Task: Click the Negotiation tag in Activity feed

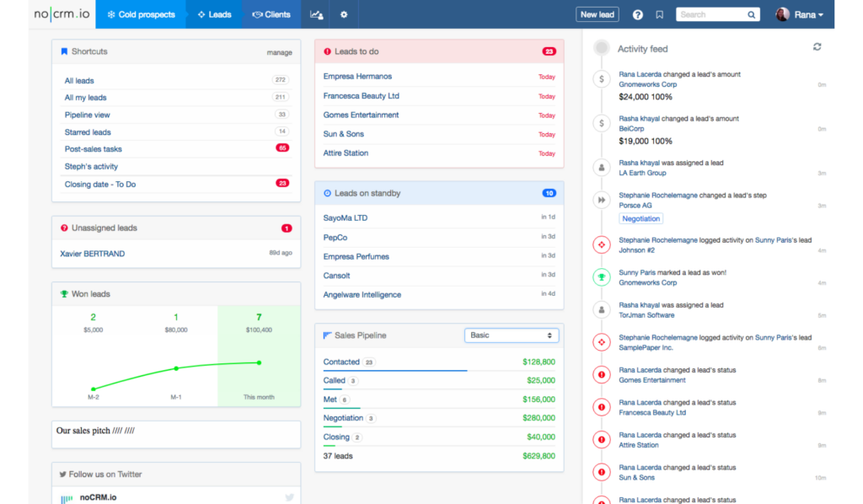Action: tap(641, 218)
